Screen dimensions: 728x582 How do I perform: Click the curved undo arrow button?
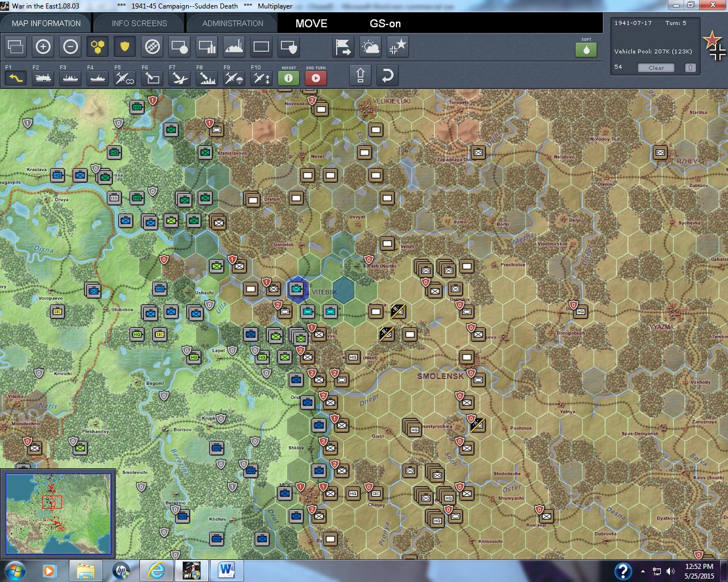click(387, 76)
